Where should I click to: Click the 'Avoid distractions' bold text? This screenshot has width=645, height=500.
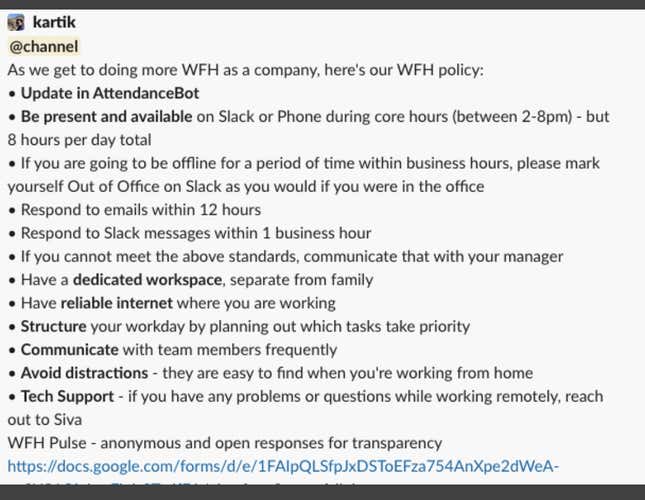[84, 373]
